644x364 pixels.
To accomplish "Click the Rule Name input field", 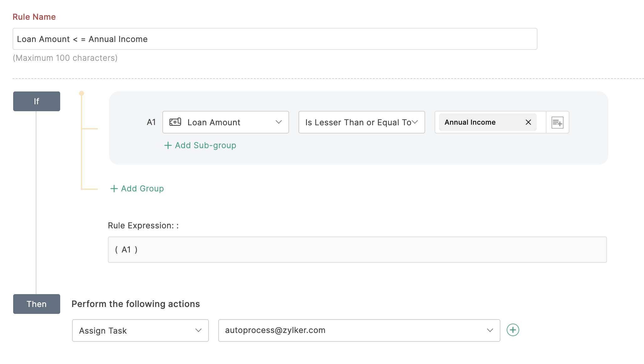I will pos(275,39).
